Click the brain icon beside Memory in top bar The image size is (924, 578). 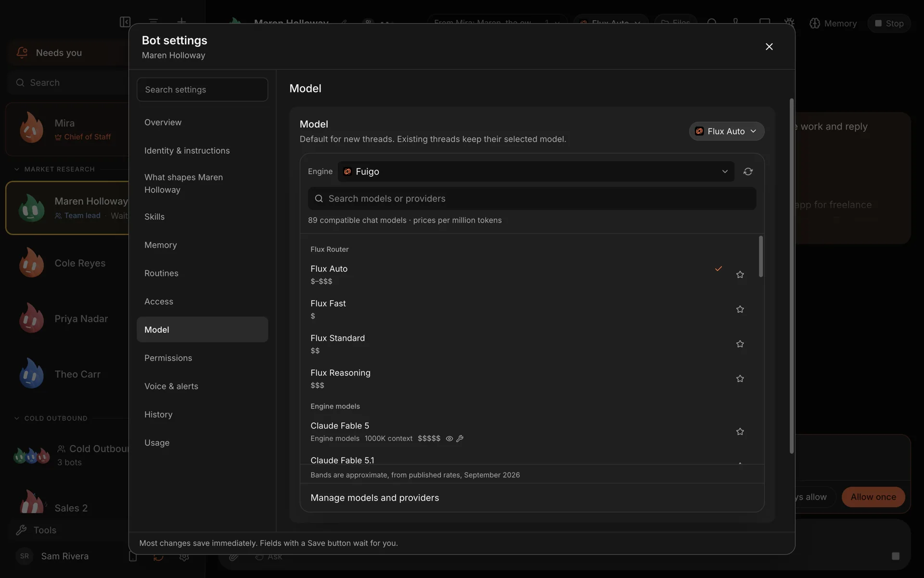click(815, 23)
